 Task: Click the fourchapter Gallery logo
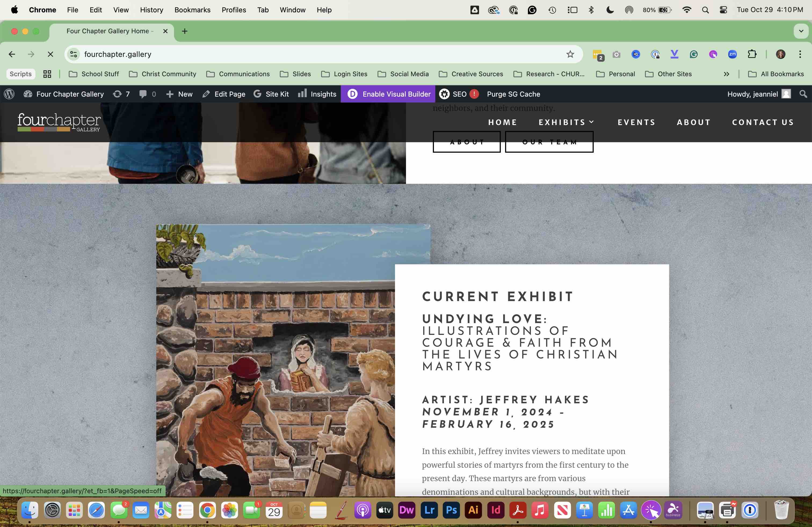pyautogui.click(x=59, y=122)
